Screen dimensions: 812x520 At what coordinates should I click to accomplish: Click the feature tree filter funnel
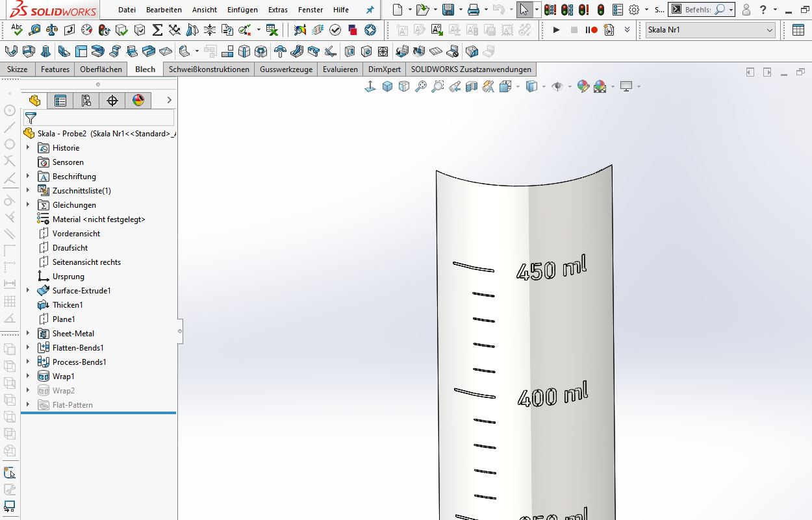(31, 118)
